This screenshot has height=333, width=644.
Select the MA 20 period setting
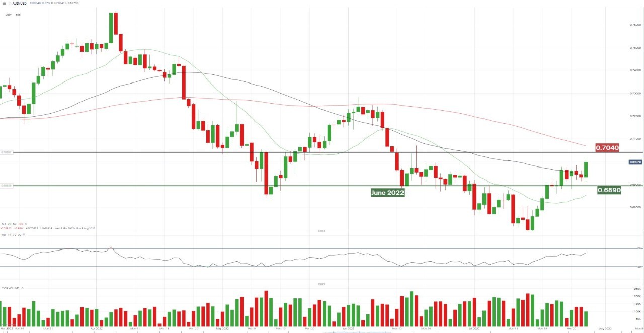(10, 224)
